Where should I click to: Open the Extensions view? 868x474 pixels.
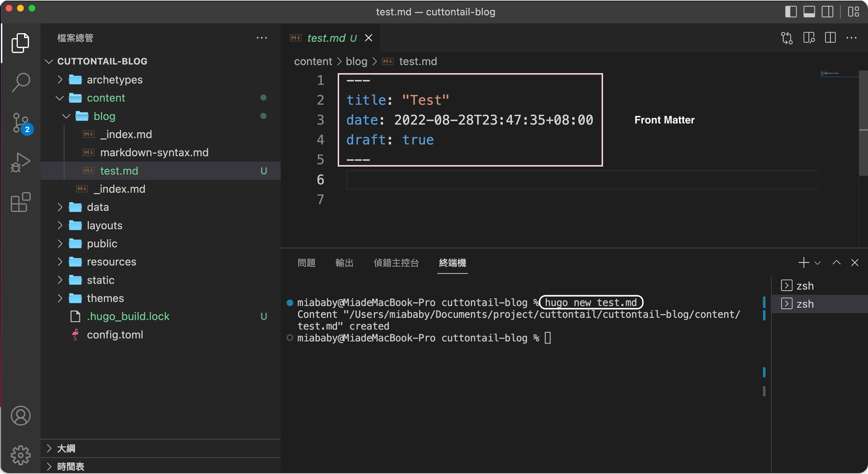point(20,202)
